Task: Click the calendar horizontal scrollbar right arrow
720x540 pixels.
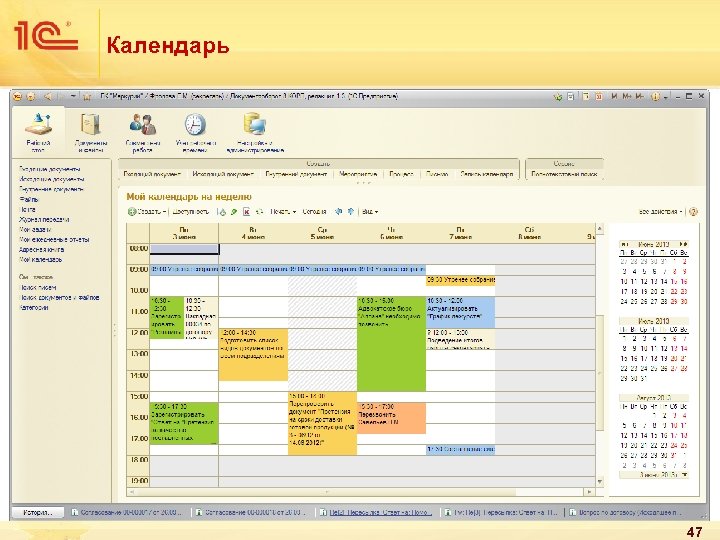Action: click(589, 492)
